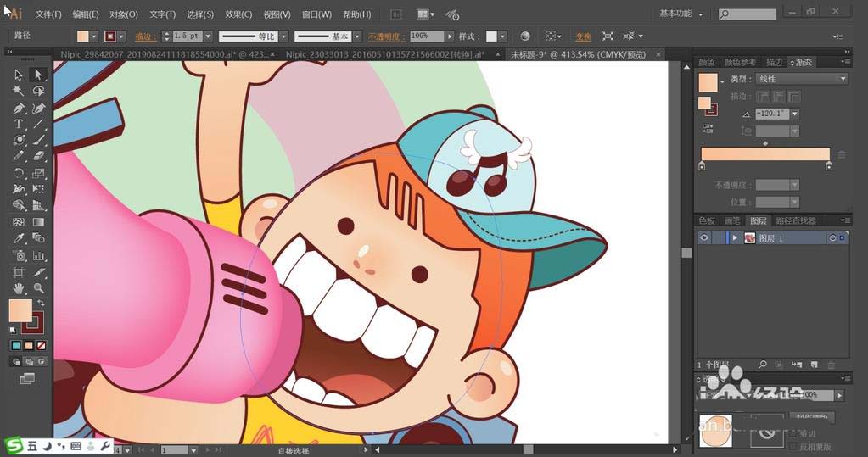The width and height of the screenshot is (868, 457).
Task: Swap fill and stroke colors arrow
Action: pos(41,304)
